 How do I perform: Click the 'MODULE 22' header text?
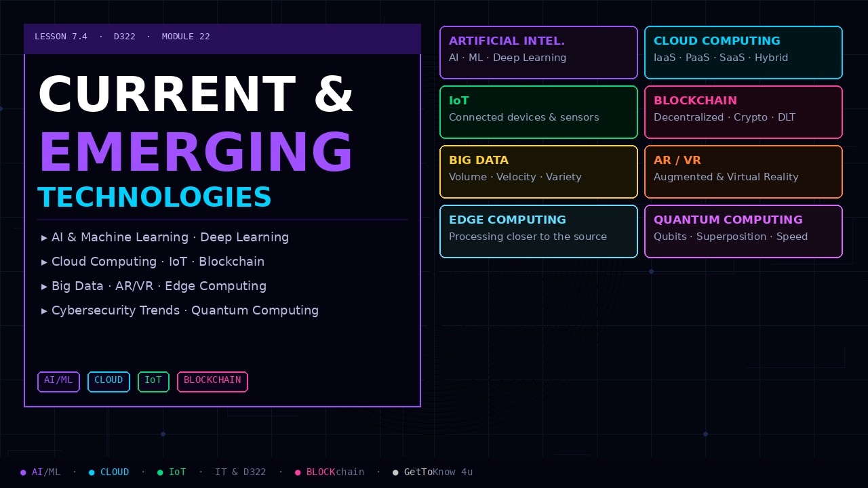(186, 37)
